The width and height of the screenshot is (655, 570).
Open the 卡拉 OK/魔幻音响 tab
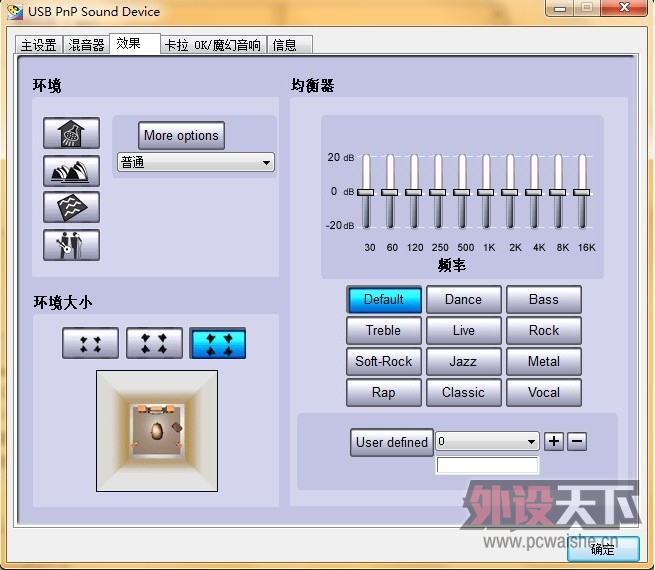point(213,45)
